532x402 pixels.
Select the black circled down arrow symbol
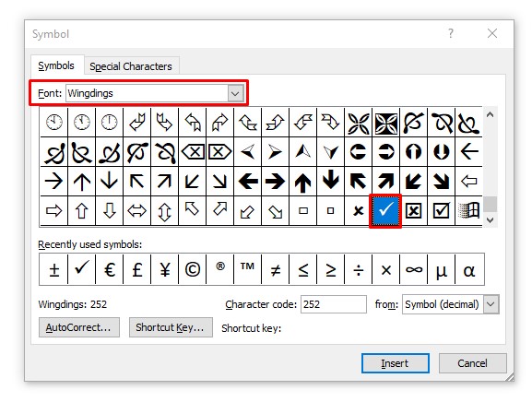441,151
